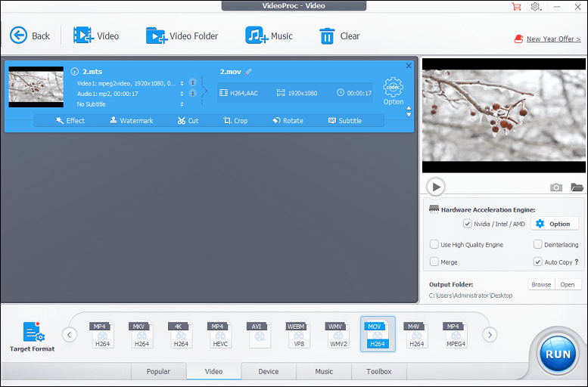Take a snapshot with camera icon
Screen dimensions: 588x387
(556, 187)
